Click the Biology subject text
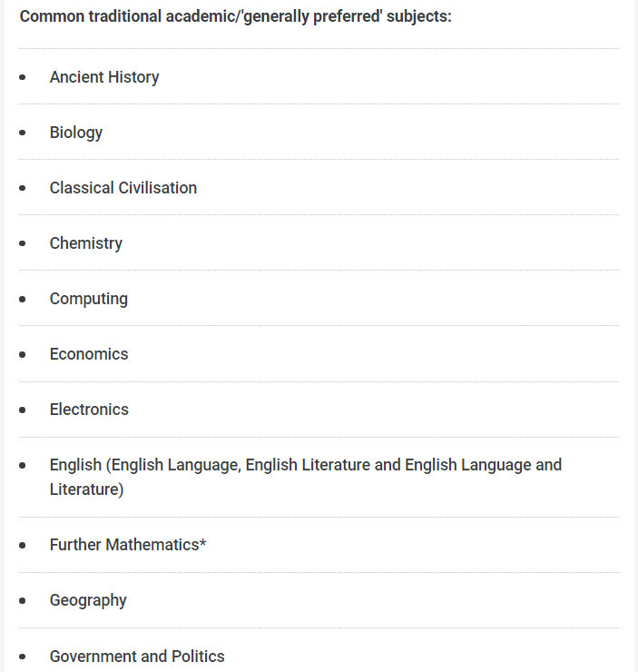Screen dimensions: 638x672 76,133
